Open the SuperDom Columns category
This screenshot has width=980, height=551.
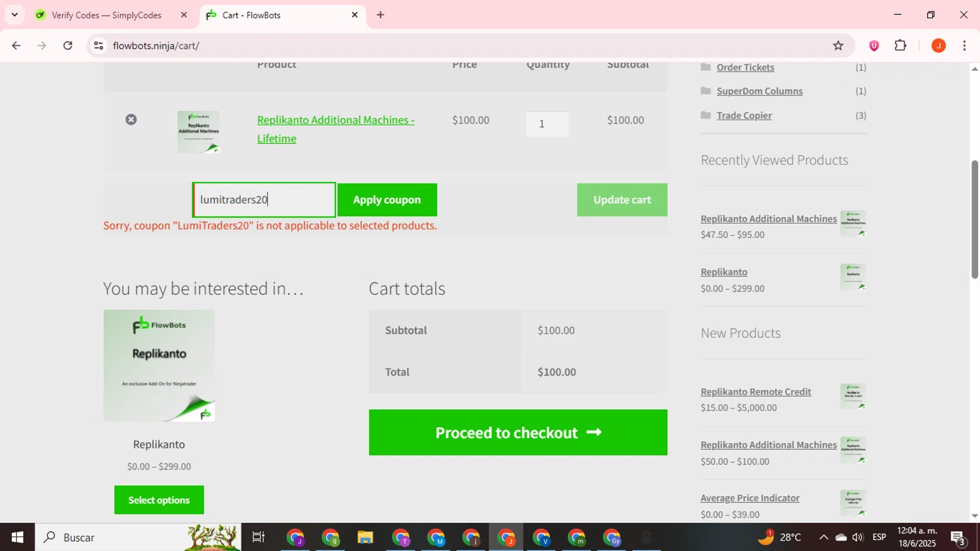pyautogui.click(x=760, y=91)
